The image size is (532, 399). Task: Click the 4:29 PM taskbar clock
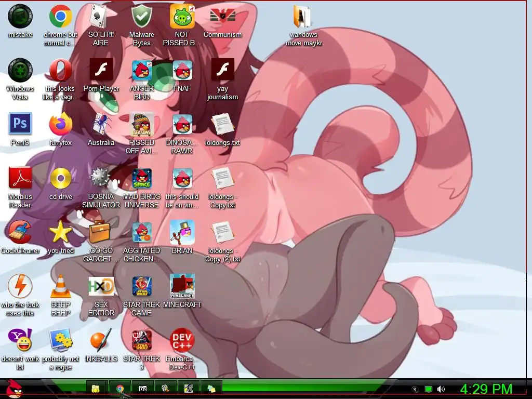coord(486,389)
